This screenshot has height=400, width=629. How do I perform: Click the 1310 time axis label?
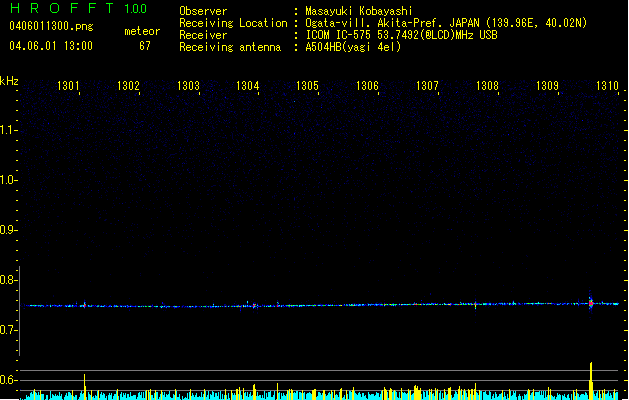607,86
